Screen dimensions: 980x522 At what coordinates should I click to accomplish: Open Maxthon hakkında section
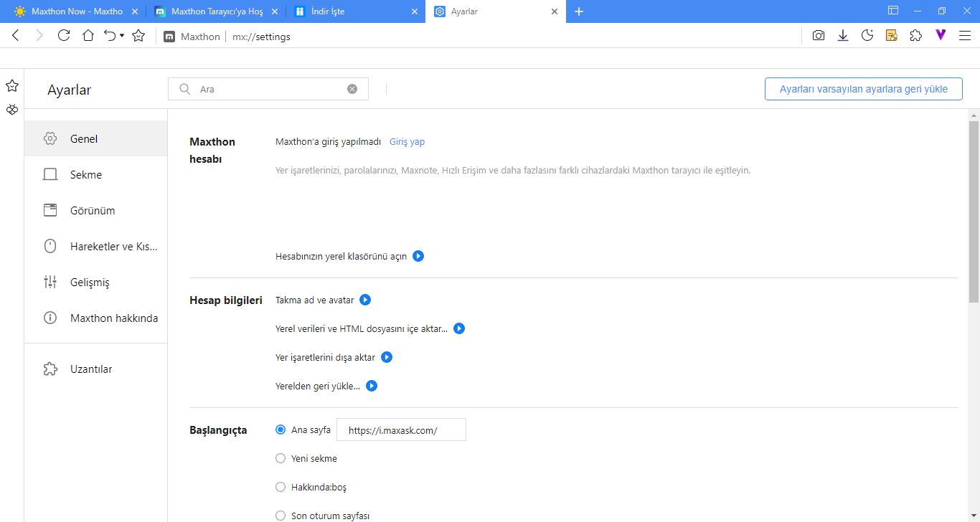coord(95,318)
